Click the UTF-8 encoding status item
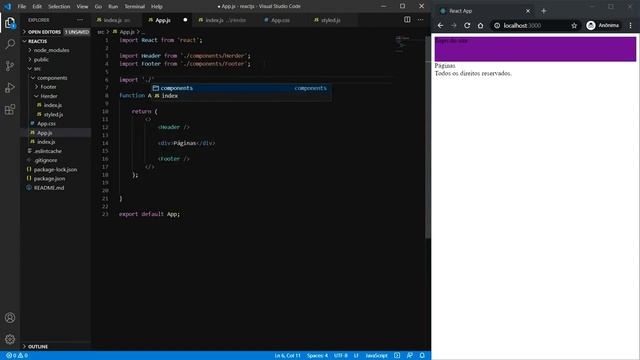 click(340, 356)
